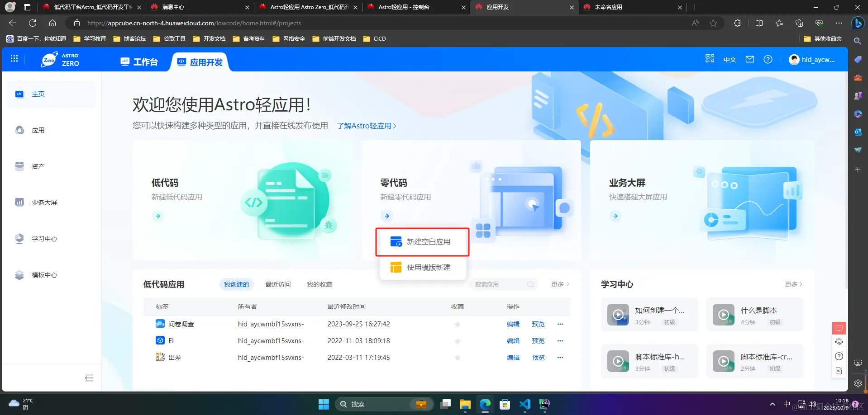Click 预览 for the 问卷调查 app
Image resolution: width=868 pixels, height=415 pixels.
(x=538, y=324)
